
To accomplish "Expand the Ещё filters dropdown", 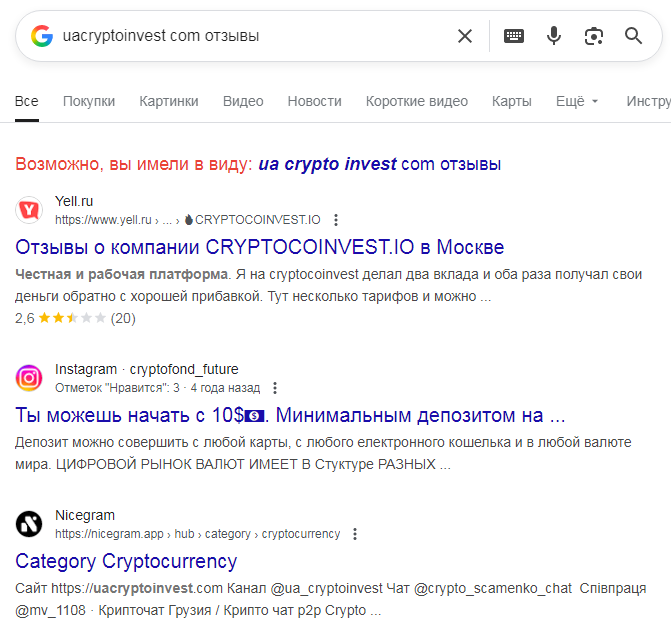I will (577, 101).
